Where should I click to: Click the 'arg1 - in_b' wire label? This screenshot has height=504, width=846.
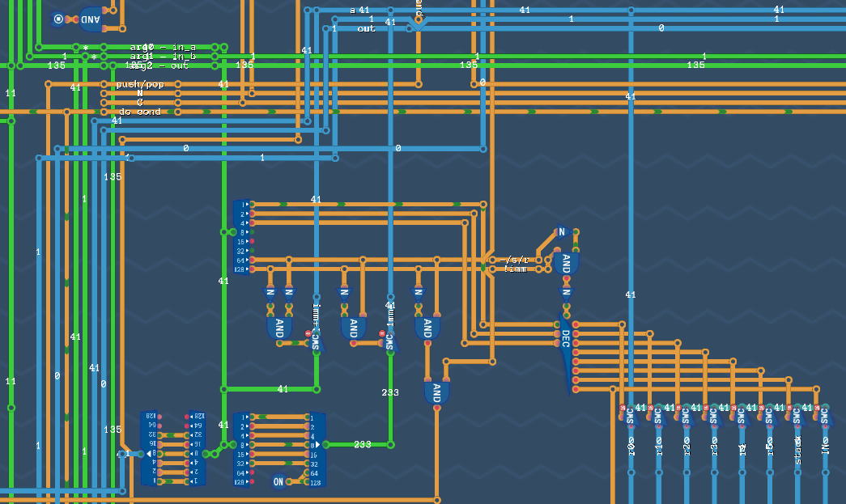(163, 56)
